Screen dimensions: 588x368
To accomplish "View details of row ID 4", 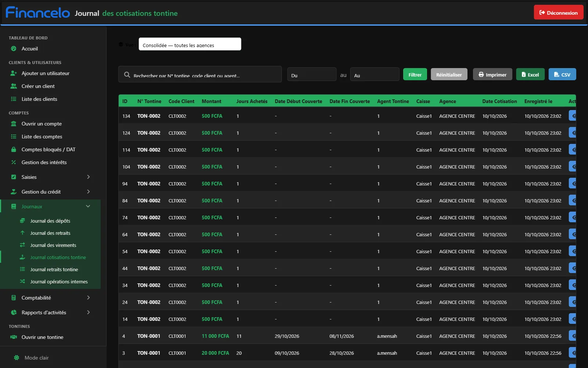I will (572, 336).
